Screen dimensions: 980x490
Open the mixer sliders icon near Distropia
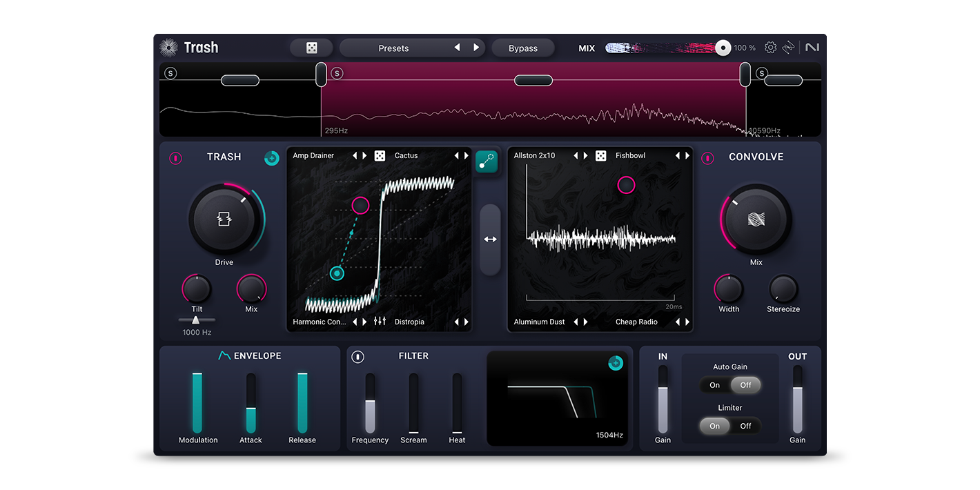(x=380, y=322)
